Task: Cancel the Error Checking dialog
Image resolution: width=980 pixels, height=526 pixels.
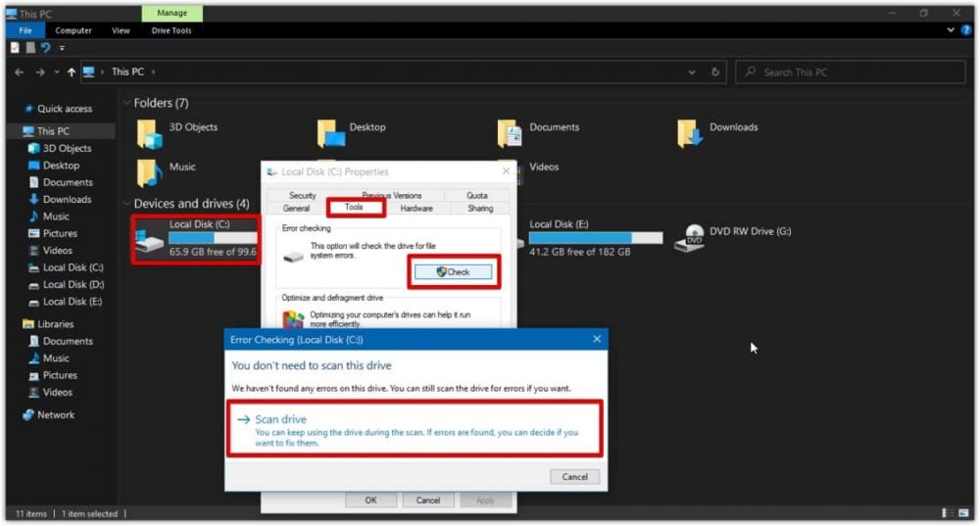Action: [x=574, y=477]
